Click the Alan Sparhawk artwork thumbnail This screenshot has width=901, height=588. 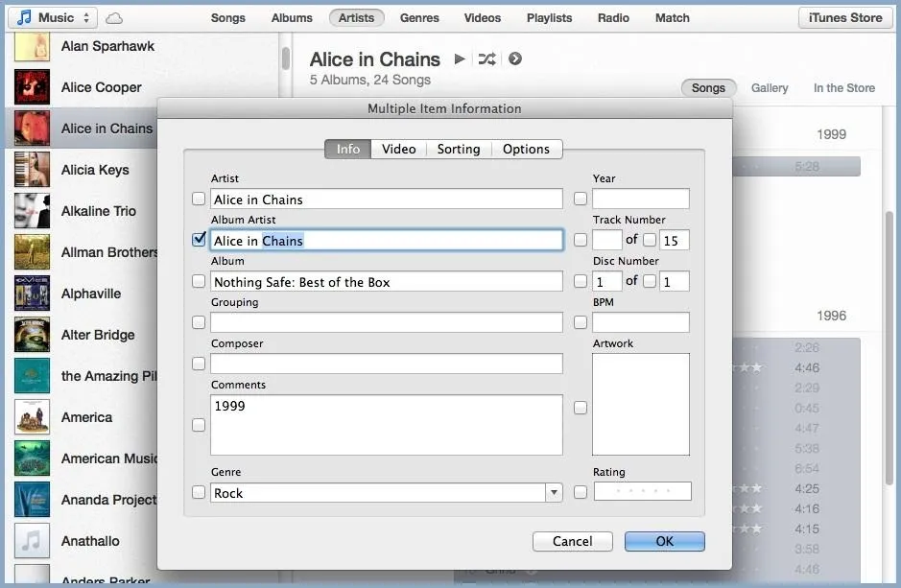[33, 46]
